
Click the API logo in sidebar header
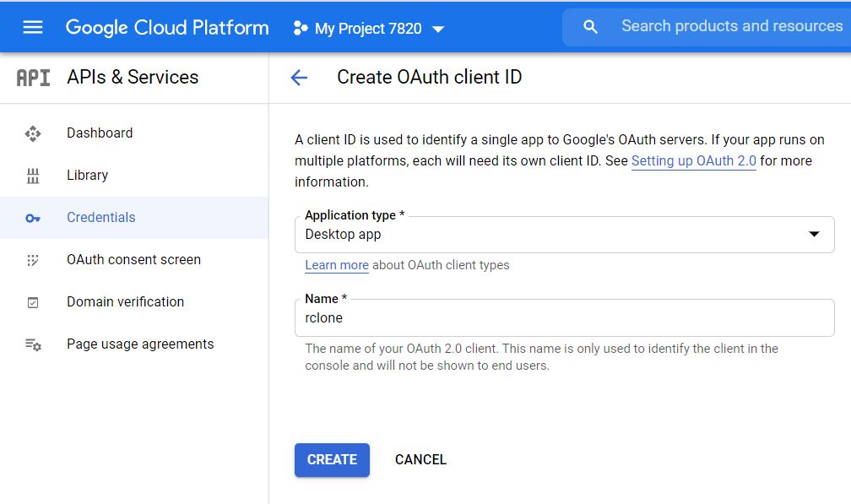click(33, 78)
